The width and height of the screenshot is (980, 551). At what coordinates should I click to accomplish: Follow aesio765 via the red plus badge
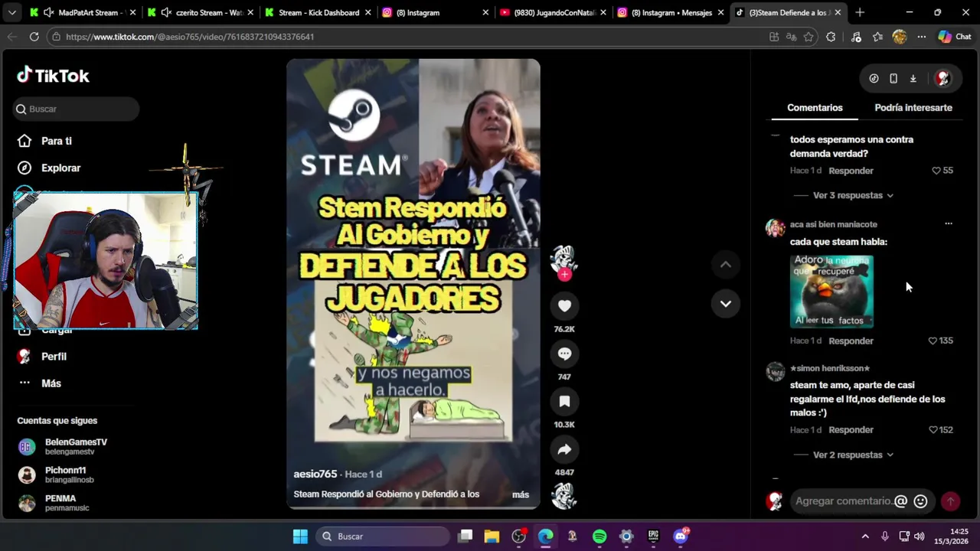(564, 275)
